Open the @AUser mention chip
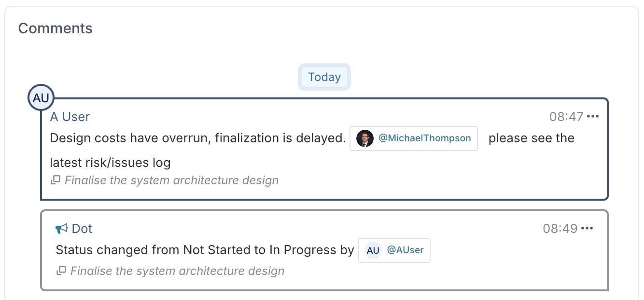The width and height of the screenshot is (644, 300). (x=394, y=250)
